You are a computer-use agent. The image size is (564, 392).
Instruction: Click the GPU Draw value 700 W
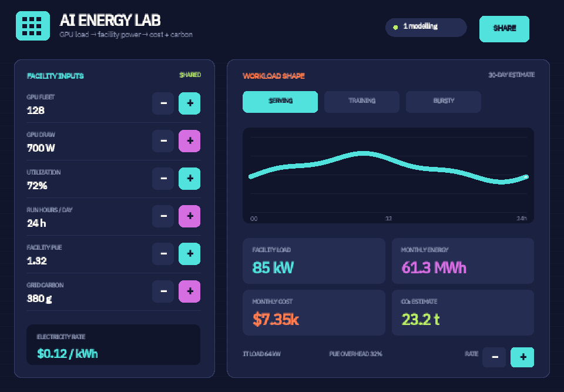pyautogui.click(x=41, y=148)
